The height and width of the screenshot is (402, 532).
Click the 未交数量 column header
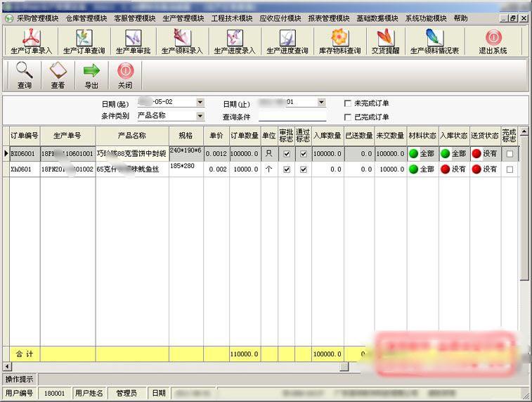(x=390, y=136)
